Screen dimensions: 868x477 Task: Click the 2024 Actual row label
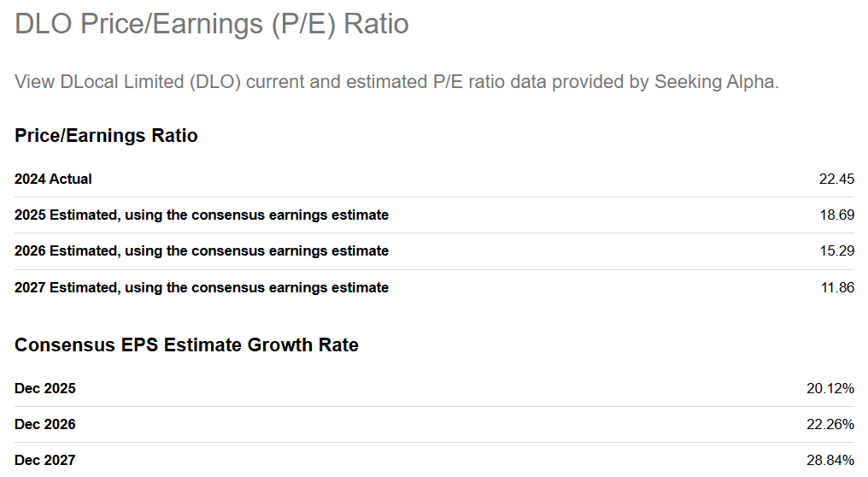(x=53, y=180)
